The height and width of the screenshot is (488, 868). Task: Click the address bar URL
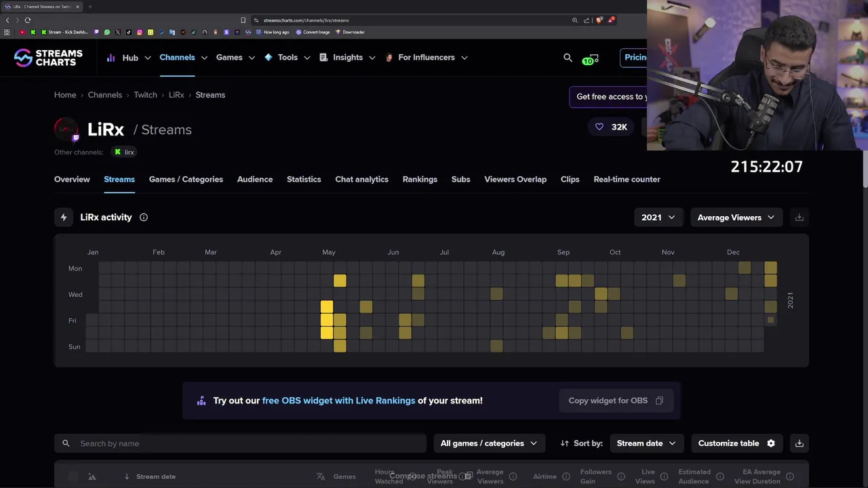306,20
